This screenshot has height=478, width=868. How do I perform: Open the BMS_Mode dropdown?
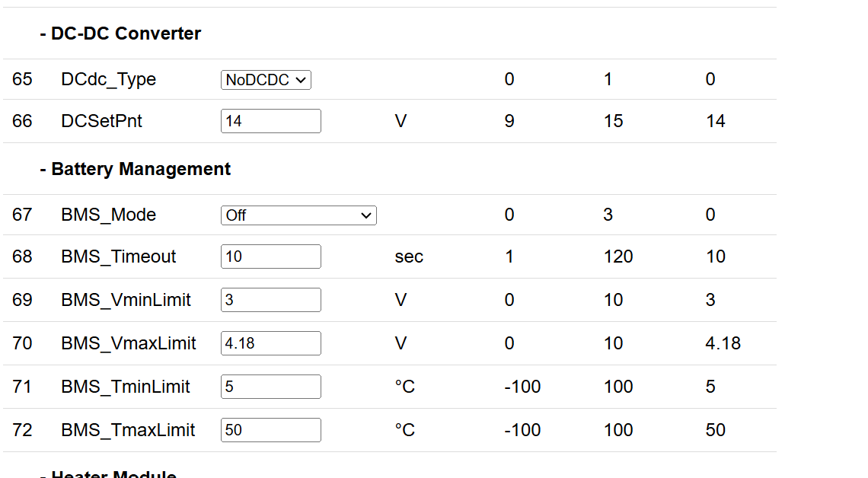coord(298,215)
